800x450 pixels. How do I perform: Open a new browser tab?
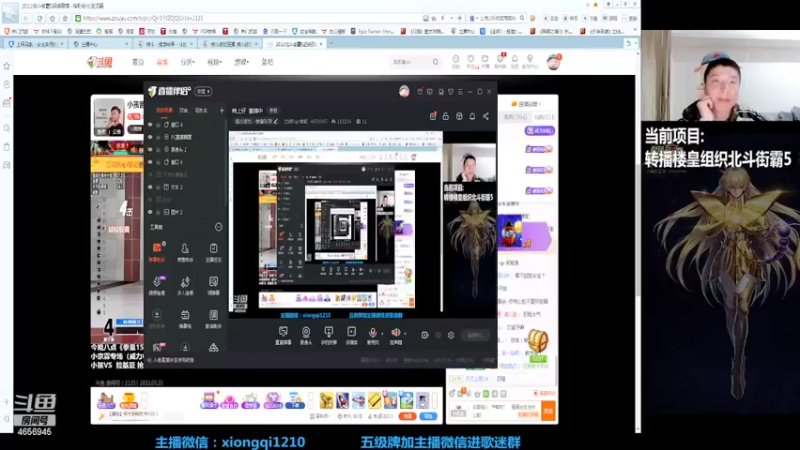click(331, 44)
